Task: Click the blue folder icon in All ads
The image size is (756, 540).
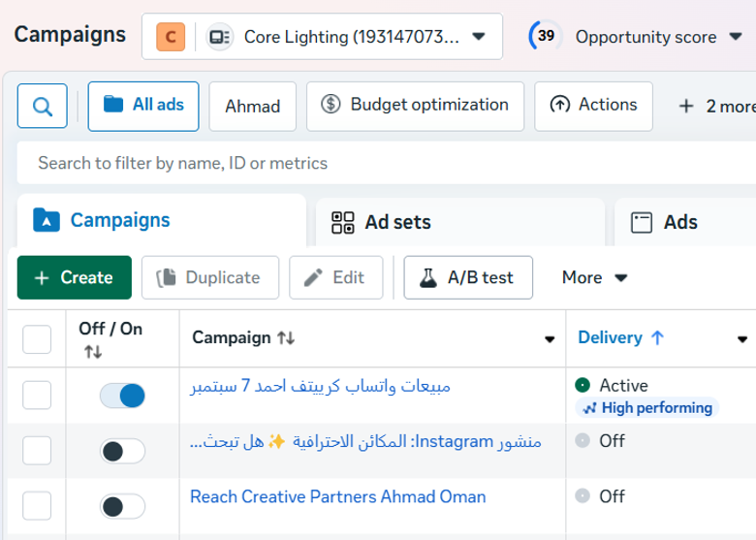Action: pos(113,104)
